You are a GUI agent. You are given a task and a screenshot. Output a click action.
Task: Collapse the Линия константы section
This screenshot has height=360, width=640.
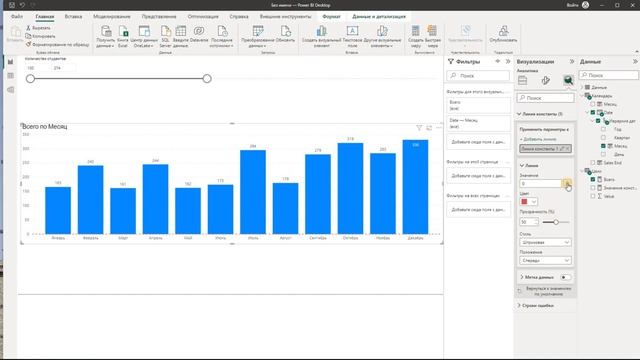[x=519, y=114]
